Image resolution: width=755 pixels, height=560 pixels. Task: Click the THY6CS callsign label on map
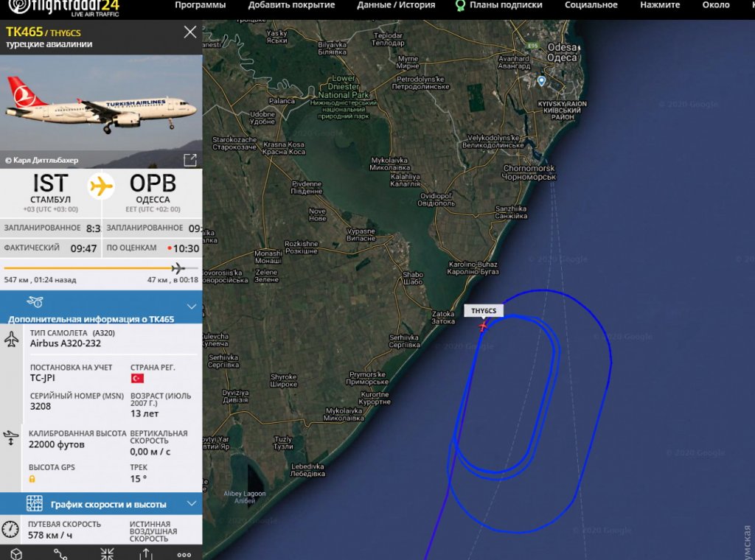(484, 311)
